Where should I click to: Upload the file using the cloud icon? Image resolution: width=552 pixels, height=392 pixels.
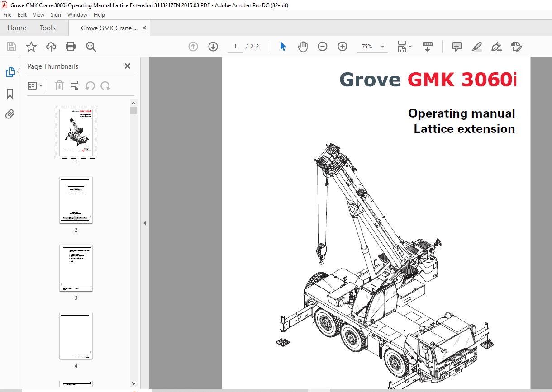51,47
